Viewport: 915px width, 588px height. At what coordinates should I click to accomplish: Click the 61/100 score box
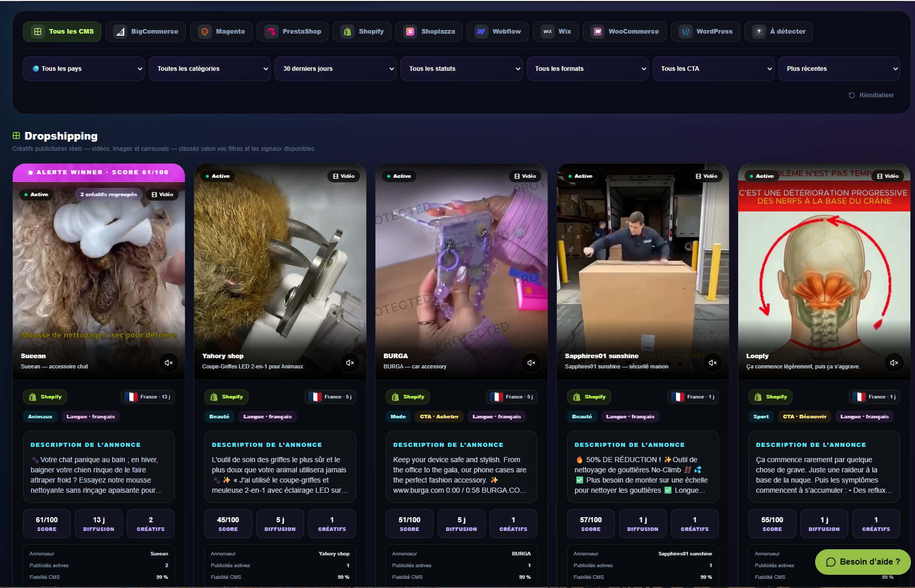[x=47, y=524]
